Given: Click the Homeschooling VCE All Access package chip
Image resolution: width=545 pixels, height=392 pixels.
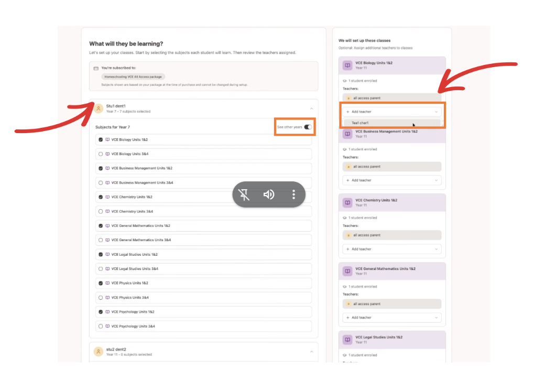Looking at the screenshot, I should click(133, 77).
